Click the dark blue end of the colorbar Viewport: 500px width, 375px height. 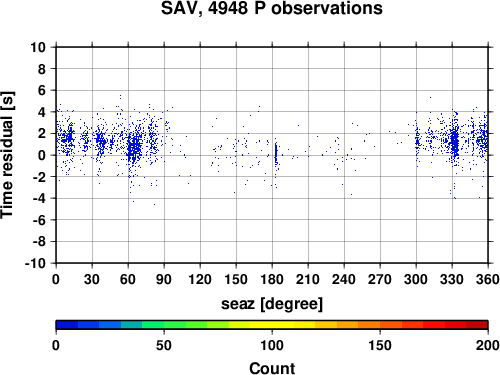[x=67, y=325]
